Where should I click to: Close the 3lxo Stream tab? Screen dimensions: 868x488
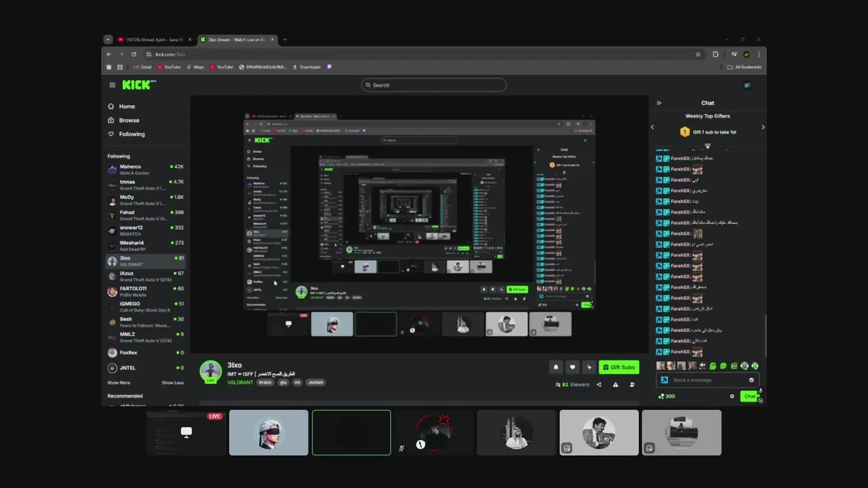pyautogui.click(x=273, y=39)
